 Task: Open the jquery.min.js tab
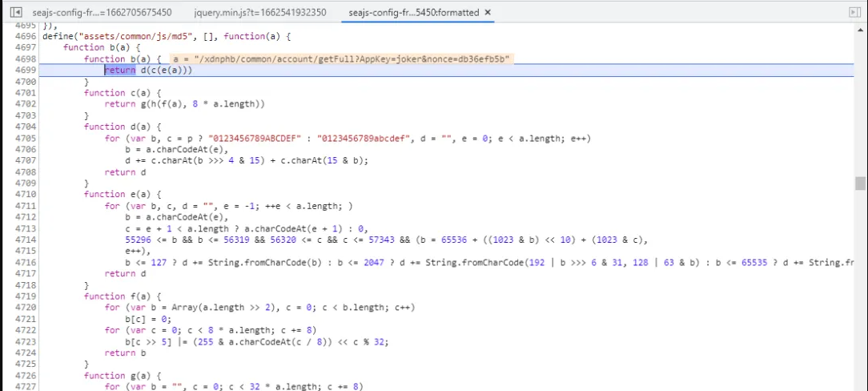pyautogui.click(x=260, y=12)
